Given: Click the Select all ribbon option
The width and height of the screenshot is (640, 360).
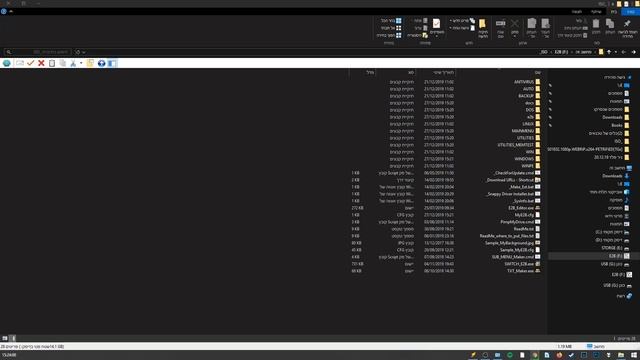Looking at the screenshot, I should coord(391,20).
